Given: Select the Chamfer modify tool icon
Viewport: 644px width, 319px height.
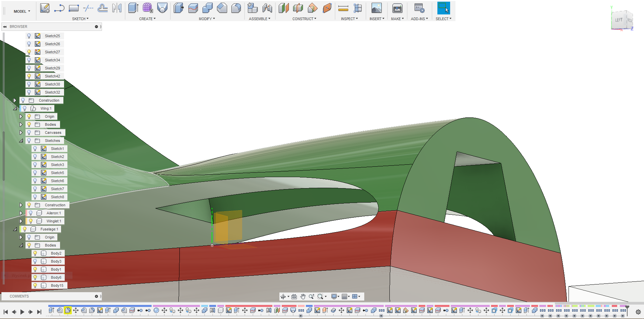Looking at the screenshot, I should pyautogui.click(x=222, y=8).
